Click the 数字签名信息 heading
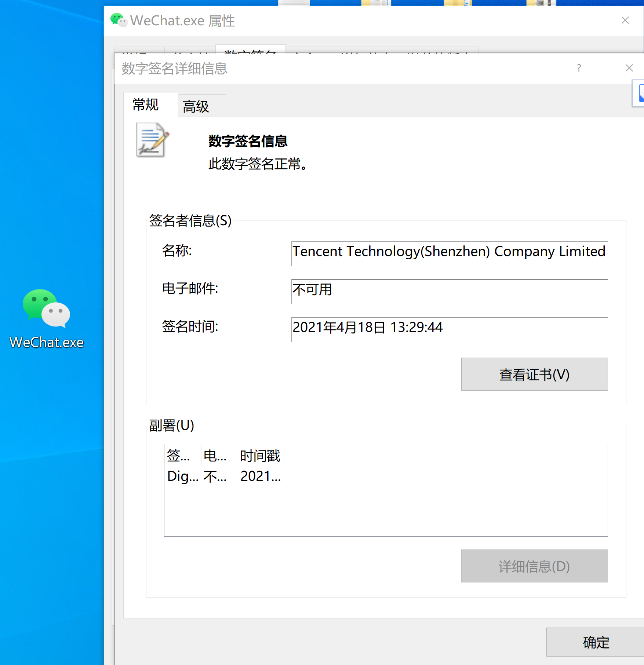 tap(248, 141)
